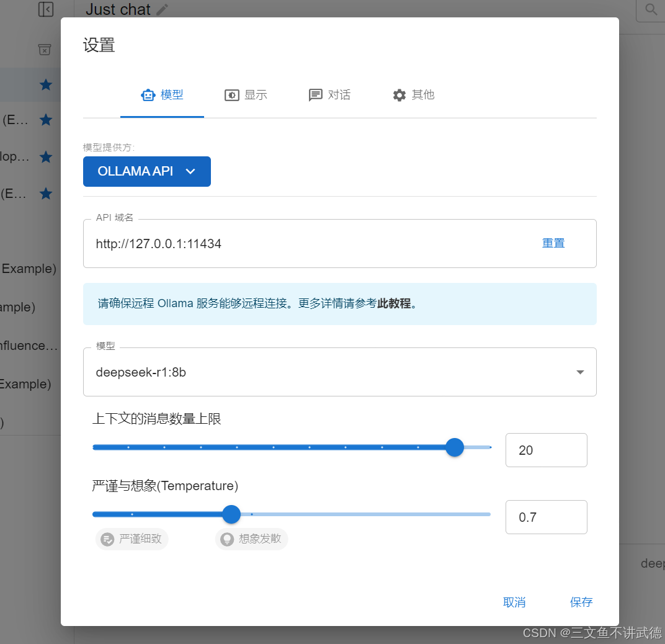The width and height of the screenshot is (665, 644).
Task: Click the star icon in highlighted row
Action: 46,85
